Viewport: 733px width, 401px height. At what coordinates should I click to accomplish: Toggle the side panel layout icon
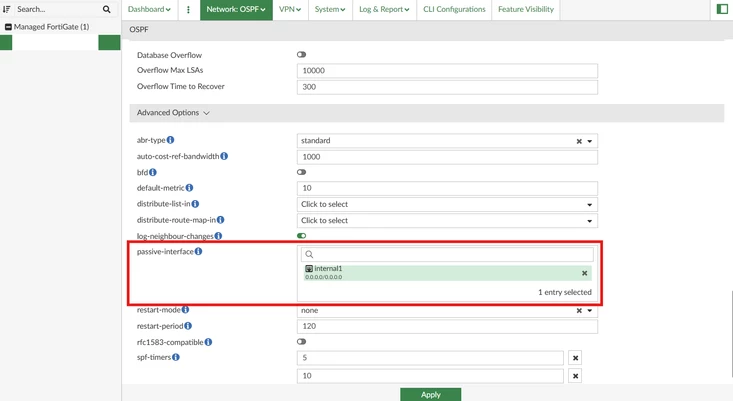click(x=722, y=9)
